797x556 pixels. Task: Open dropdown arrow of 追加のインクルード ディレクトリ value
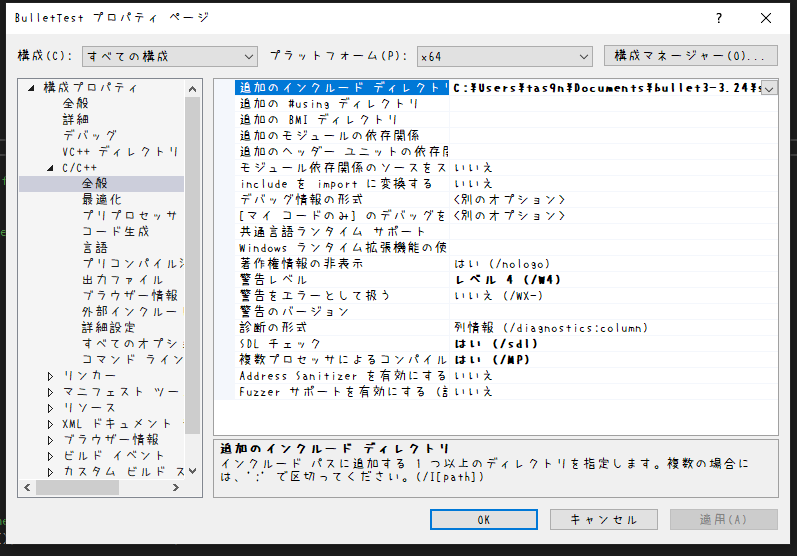click(x=770, y=88)
